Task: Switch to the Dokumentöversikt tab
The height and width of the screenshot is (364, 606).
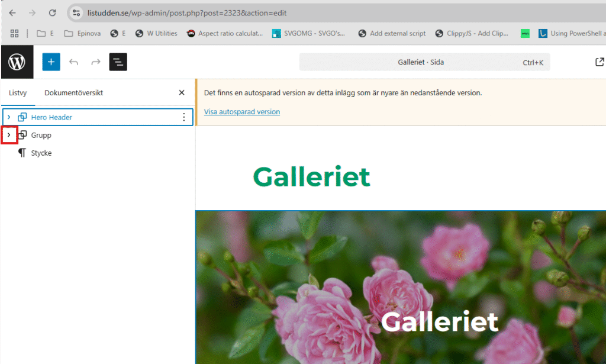Action: (x=74, y=93)
